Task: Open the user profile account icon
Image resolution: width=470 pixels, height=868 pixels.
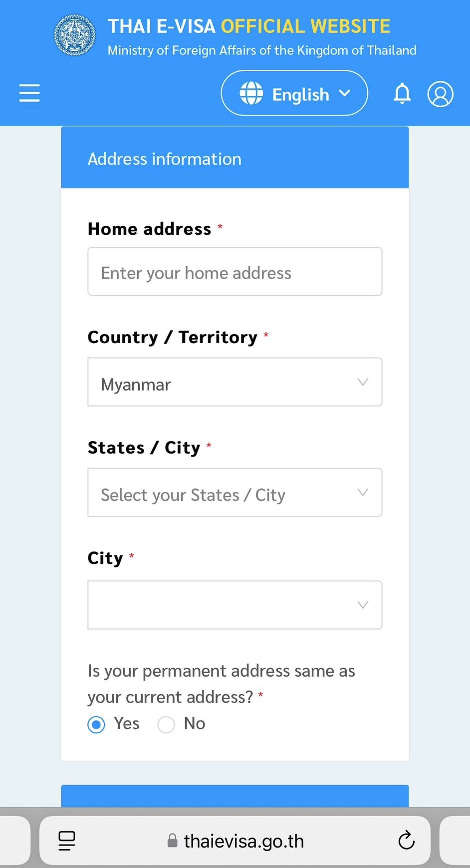Action: [440, 94]
